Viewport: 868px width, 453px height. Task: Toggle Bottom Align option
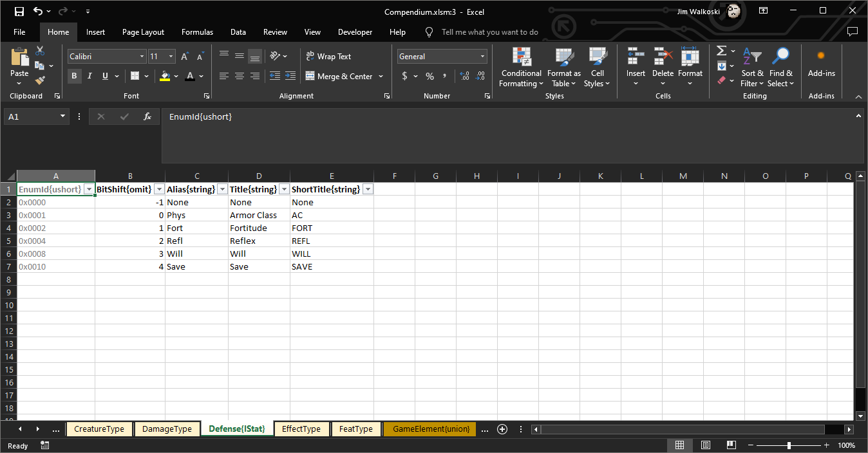click(255, 57)
